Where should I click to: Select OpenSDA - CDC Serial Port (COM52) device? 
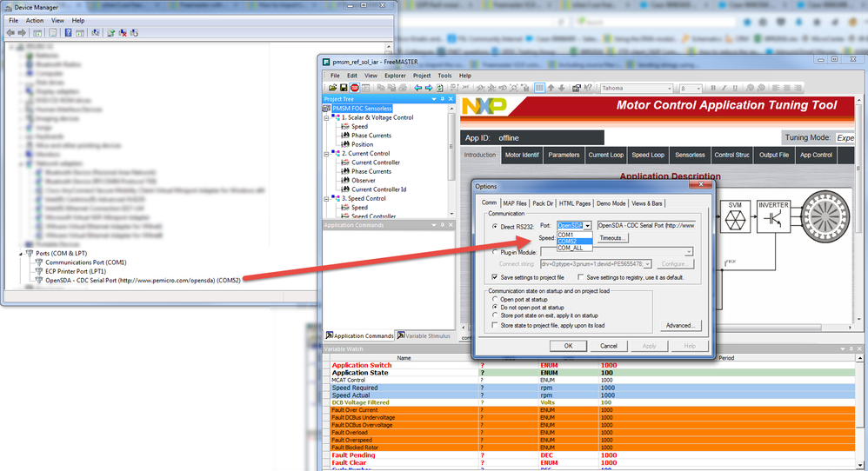click(143, 281)
